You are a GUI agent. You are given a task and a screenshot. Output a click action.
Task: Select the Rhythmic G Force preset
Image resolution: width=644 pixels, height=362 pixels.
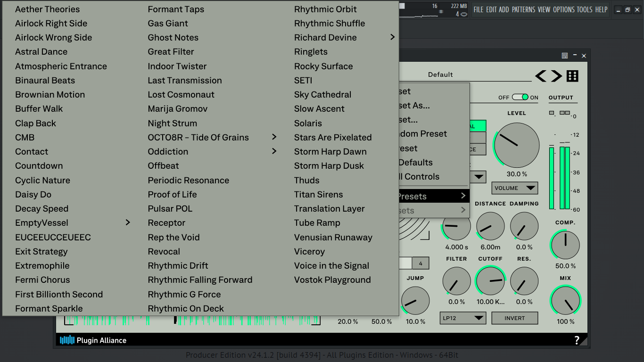(x=184, y=294)
